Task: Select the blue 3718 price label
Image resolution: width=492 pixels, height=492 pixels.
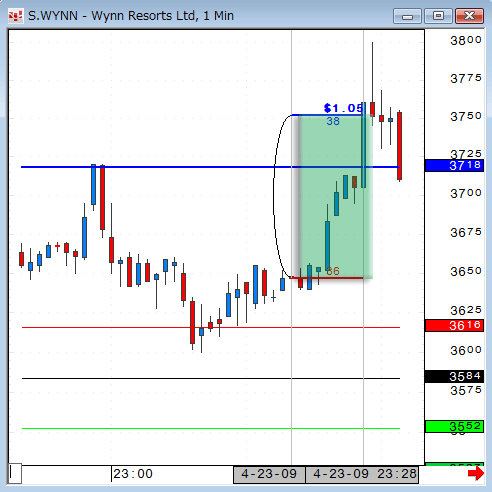Action: click(x=454, y=165)
